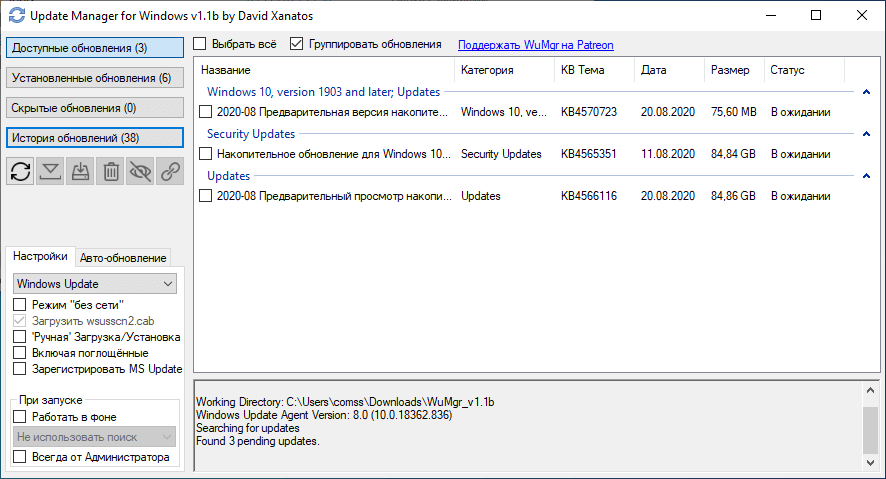Enable 'Ручная' Загрузка/Установка checkbox

20,337
